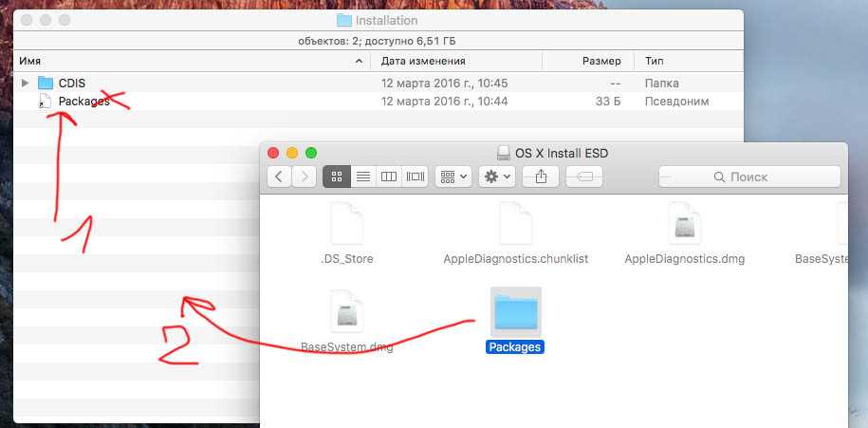868x428 pixels.
Task: Select the Packages folder icon in ESD window
Action: pos(516,311)
